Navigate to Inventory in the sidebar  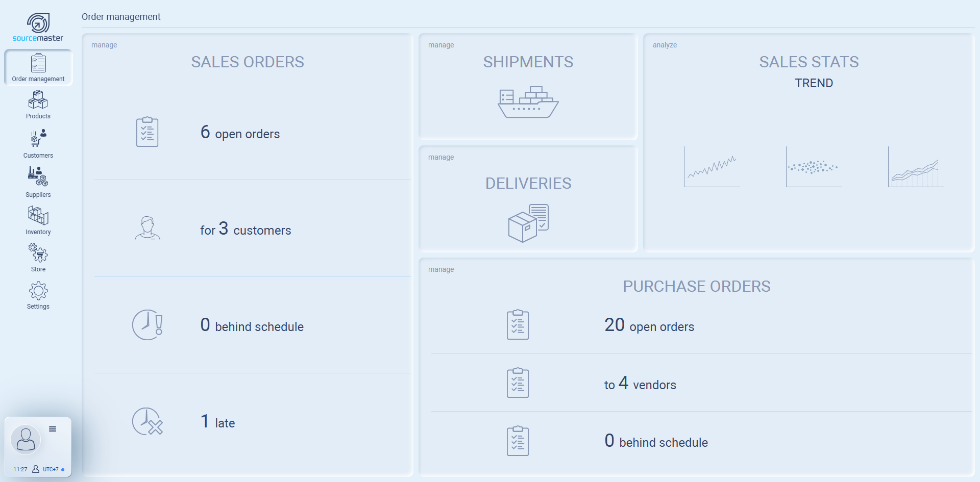(38, 220)
